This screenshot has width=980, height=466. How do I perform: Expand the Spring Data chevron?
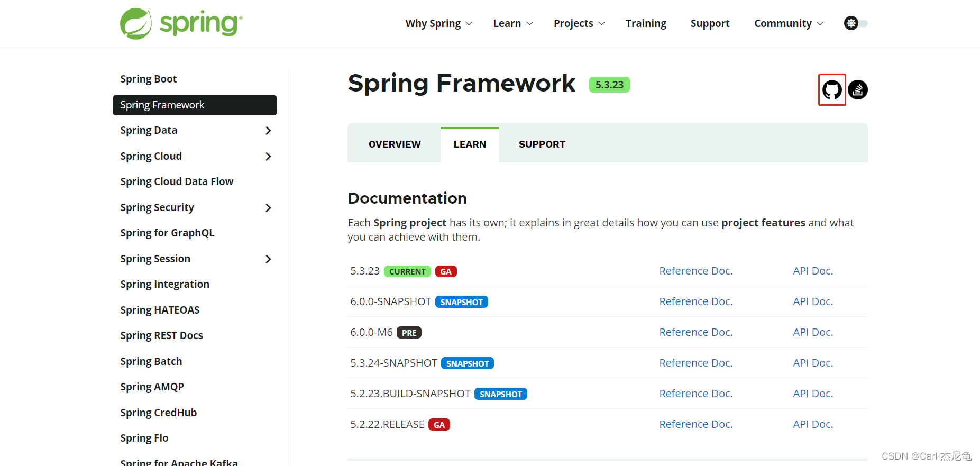[268, 131]
